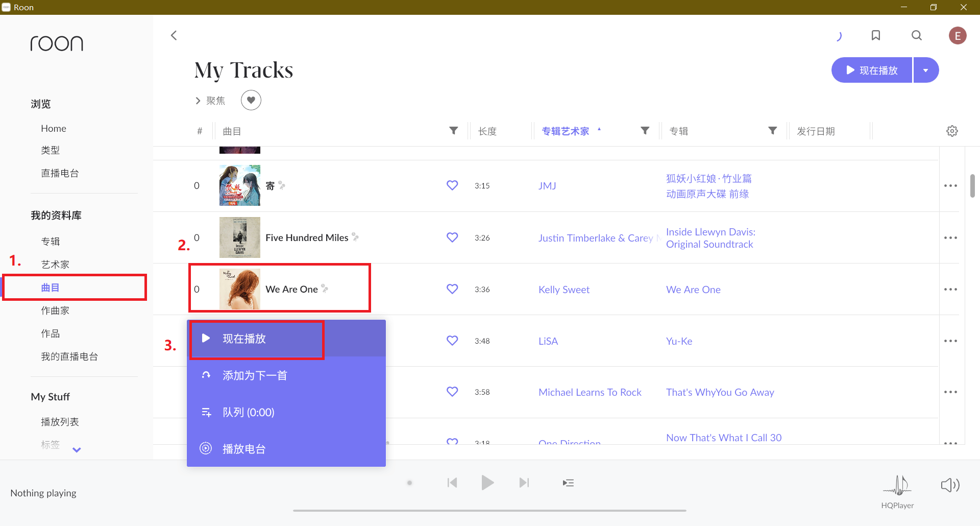Click the search magnifier icon

[x=917, y=35]
